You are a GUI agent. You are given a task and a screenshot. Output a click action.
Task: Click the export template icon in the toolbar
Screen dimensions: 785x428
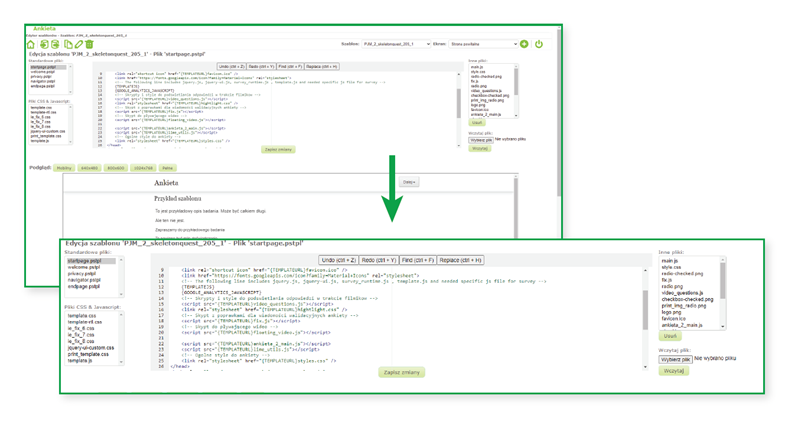click(x=55, y=45)
